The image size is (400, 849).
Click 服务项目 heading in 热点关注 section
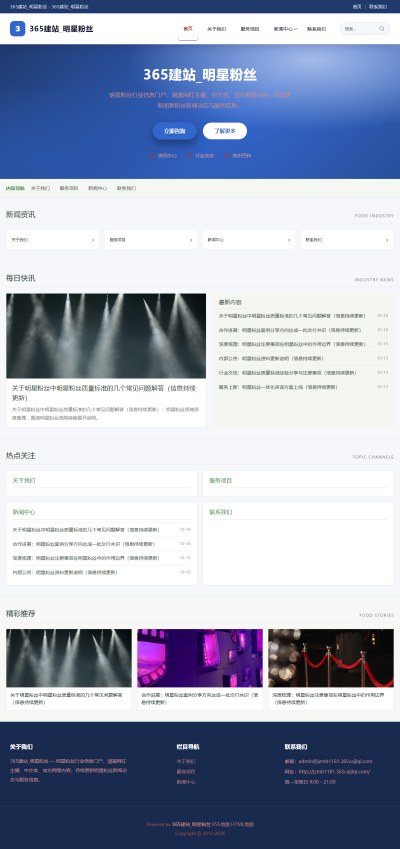coord(220,480)
